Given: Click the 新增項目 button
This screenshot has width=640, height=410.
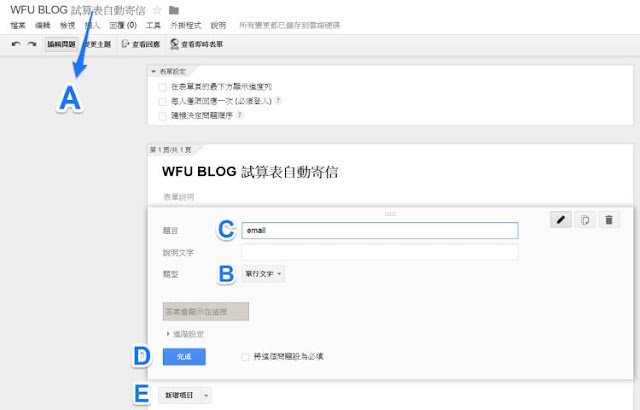Looking at the screenshot, I should [x=179, y=395].
